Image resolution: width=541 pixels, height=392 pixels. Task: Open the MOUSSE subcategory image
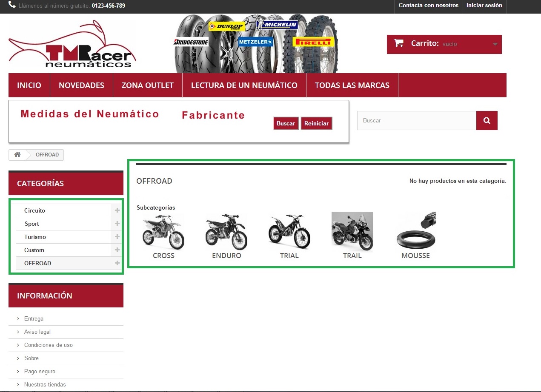416,232
